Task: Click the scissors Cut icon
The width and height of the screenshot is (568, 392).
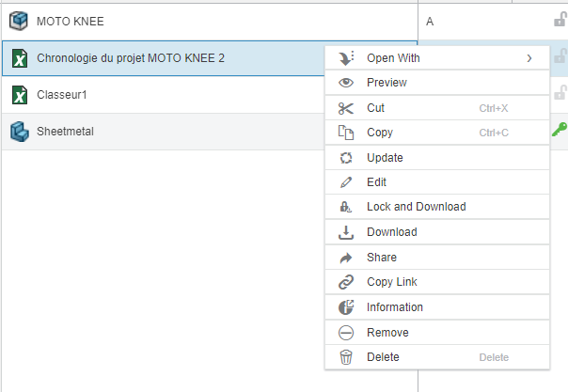Action: pyautogui.click(x=346, y=108)
